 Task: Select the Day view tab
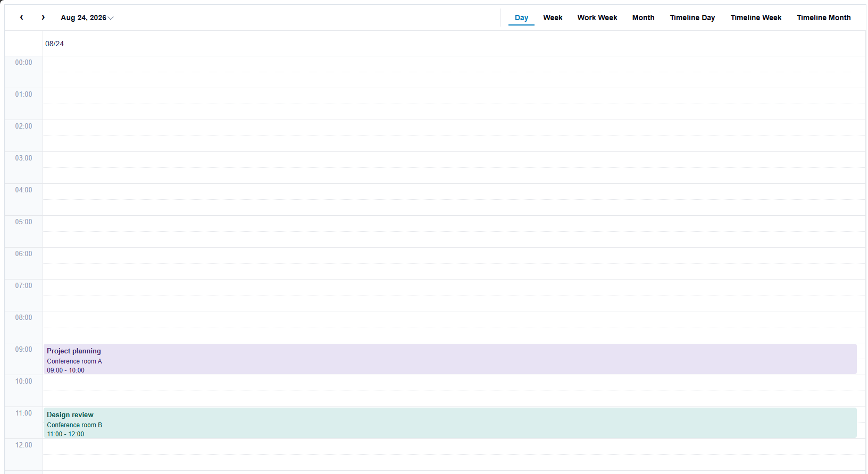tap(521, 18)
